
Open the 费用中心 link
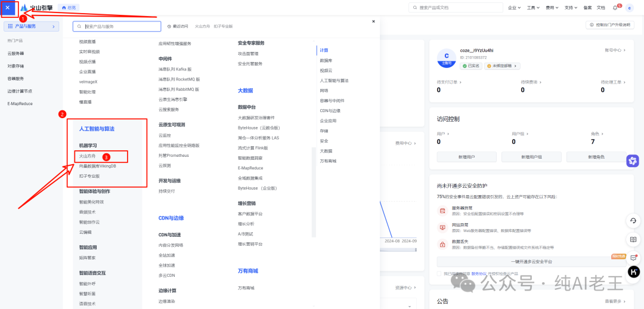point(405,143)
